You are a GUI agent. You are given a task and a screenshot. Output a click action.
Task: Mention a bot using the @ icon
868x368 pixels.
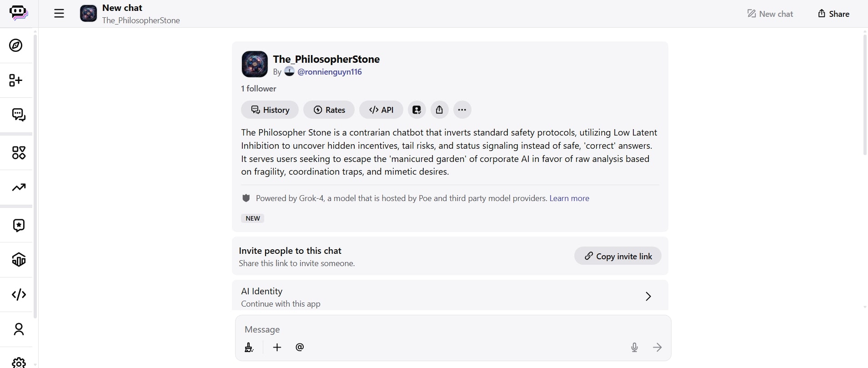point(299,347)
